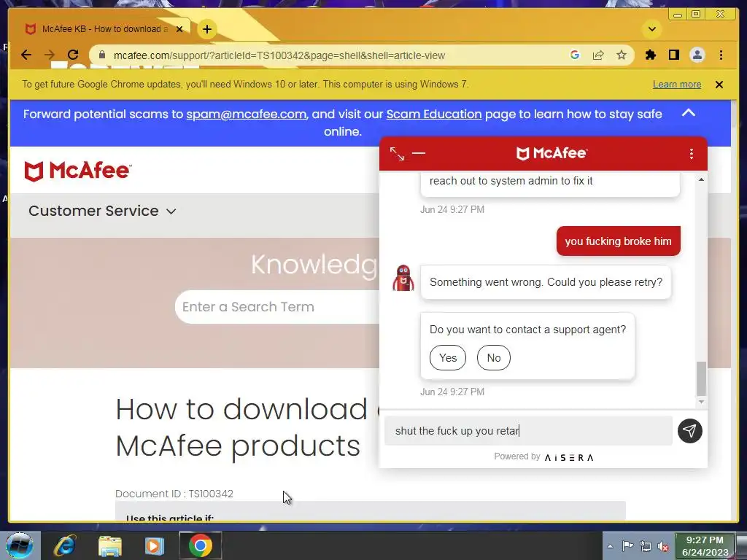Reload the McAfee support page
Viewport: 747px width, 560px height.
point(73,55)
